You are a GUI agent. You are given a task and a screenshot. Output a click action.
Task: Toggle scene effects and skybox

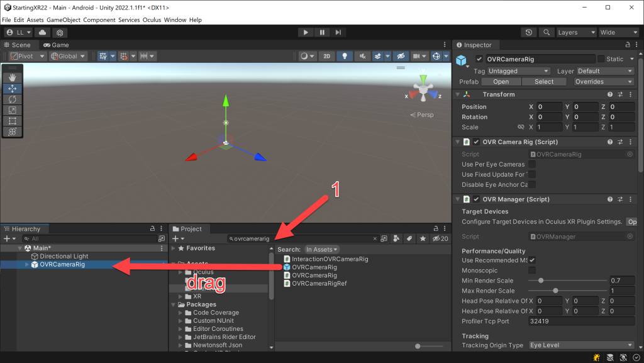point(377,56)
